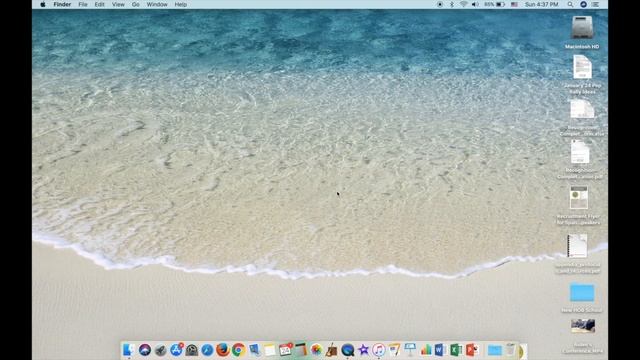This screenshot has height=360, width=640.
Task: Open the input source flag menu
Action: coord(514,4)
